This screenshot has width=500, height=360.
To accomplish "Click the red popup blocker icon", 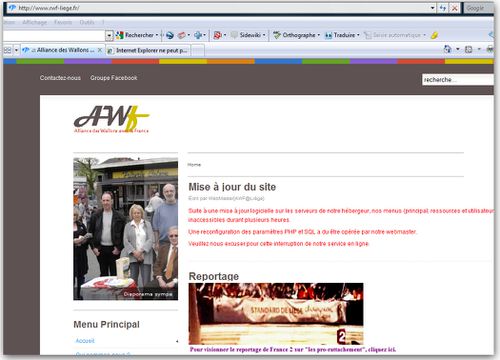I will coord(217,35).
